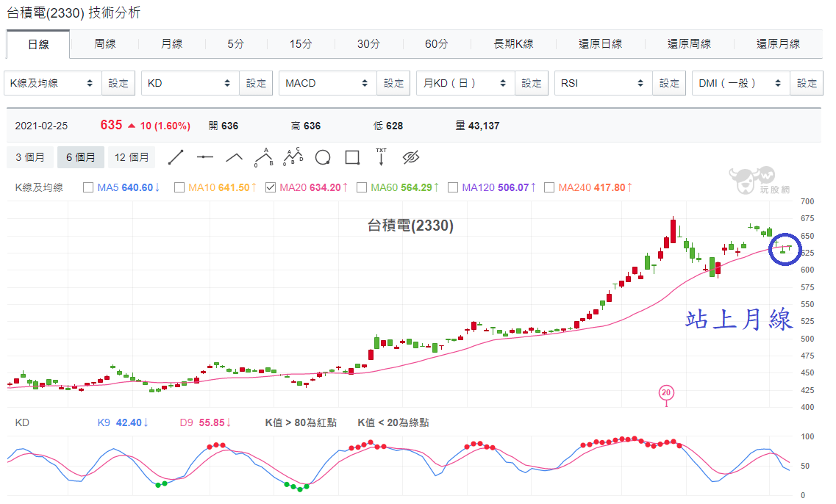Select the circle drawing tool
This screenshot has height=504, width=836.
tap(323, 158)
